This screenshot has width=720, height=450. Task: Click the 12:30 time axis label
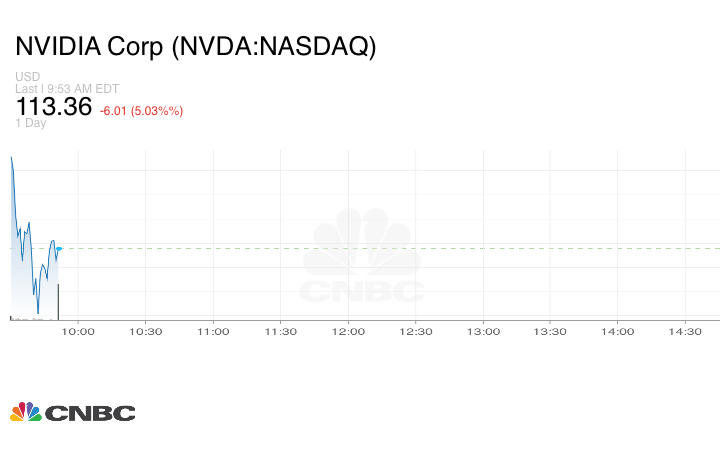(415, 331)
